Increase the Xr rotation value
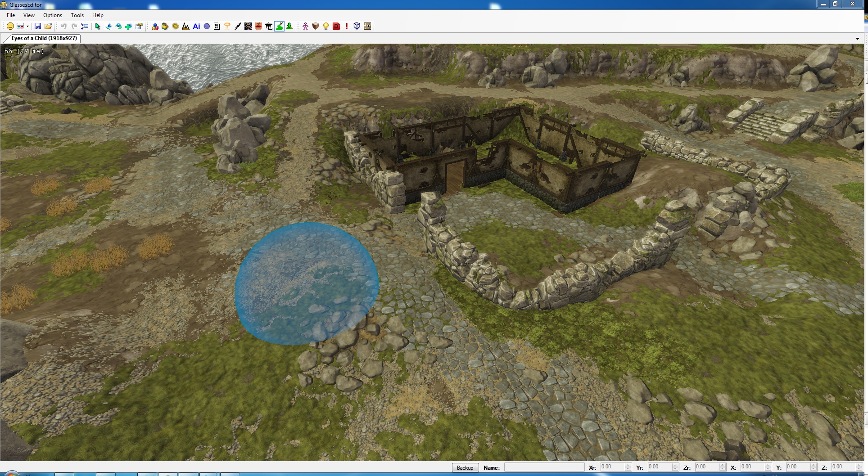 pos(628,465)
